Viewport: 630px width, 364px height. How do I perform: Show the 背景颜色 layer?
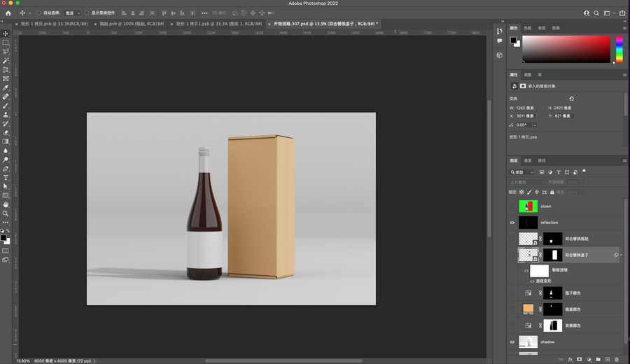tap(512, 325)
